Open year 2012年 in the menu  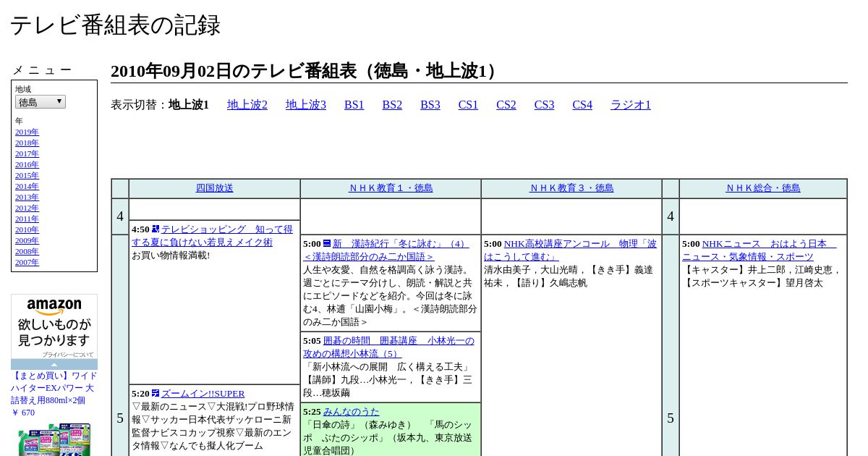pos(27,208)
